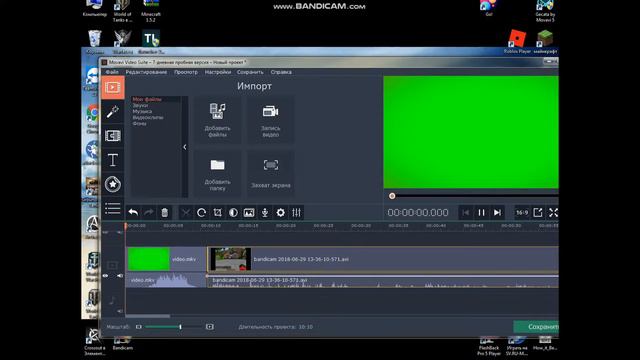Open the Справка menu
The image size is (640, 360).
(281, 72)
